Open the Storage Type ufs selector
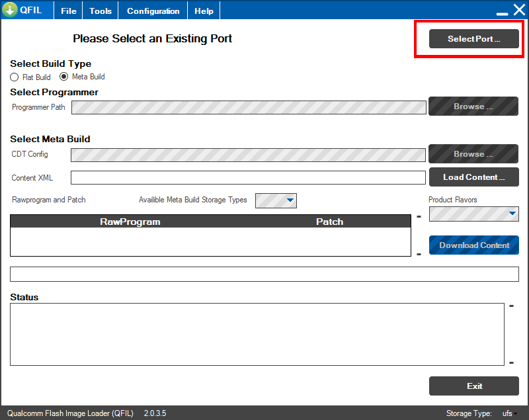Viewport: 529px width, 420px height. pyautogui.click(x=509, y=413)
